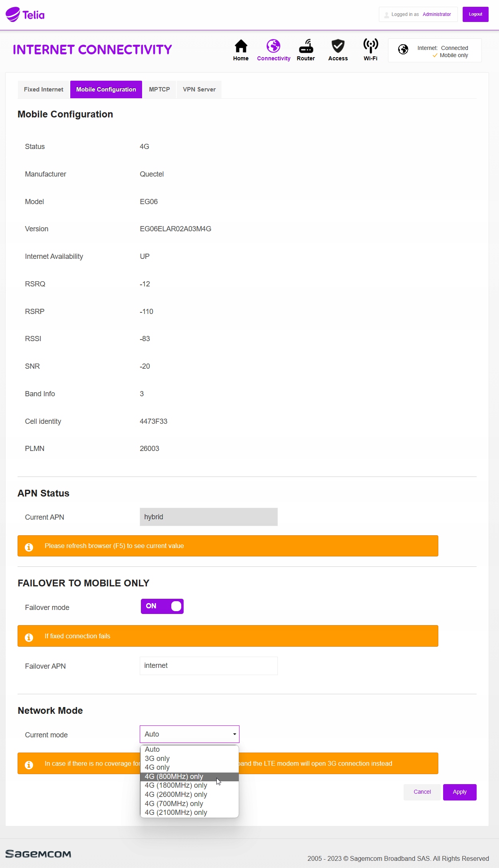Open the Connectivity globe icon
The height and width of the screenshot is (868, 499).
(273, 46)
